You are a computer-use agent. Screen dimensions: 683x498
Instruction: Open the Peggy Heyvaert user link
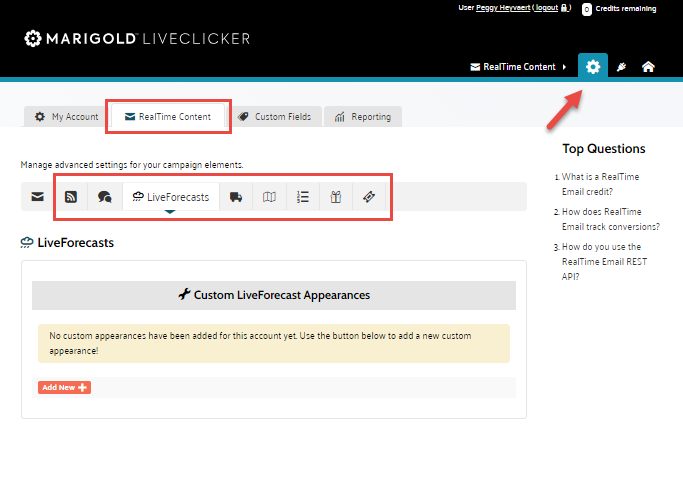point(503,8)
